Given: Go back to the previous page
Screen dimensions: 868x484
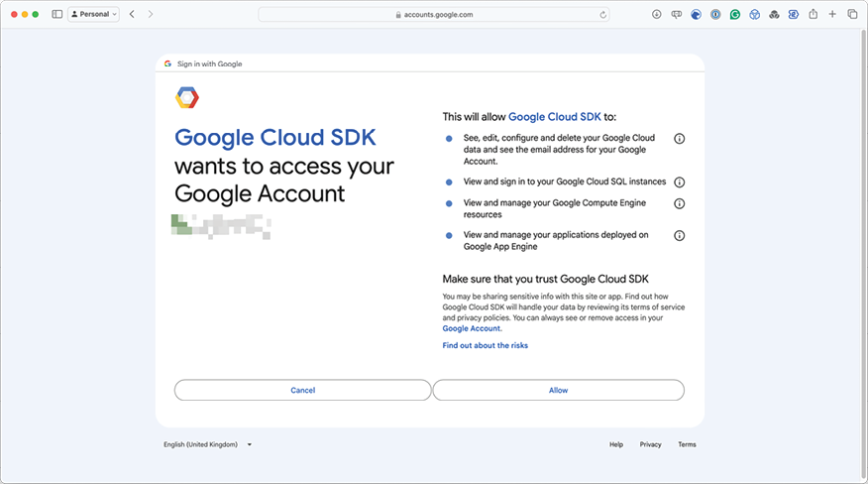Looking at the screenshot, I should (132, 15).
